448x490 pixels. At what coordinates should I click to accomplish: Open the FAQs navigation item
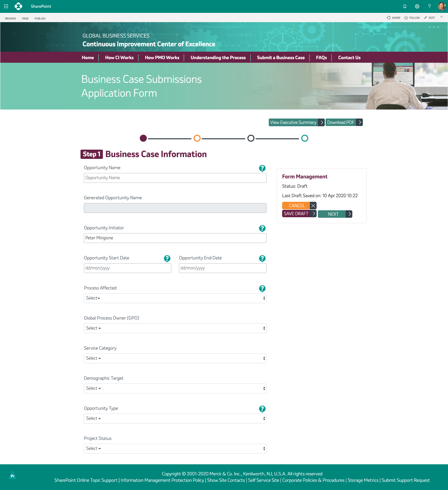321,58
